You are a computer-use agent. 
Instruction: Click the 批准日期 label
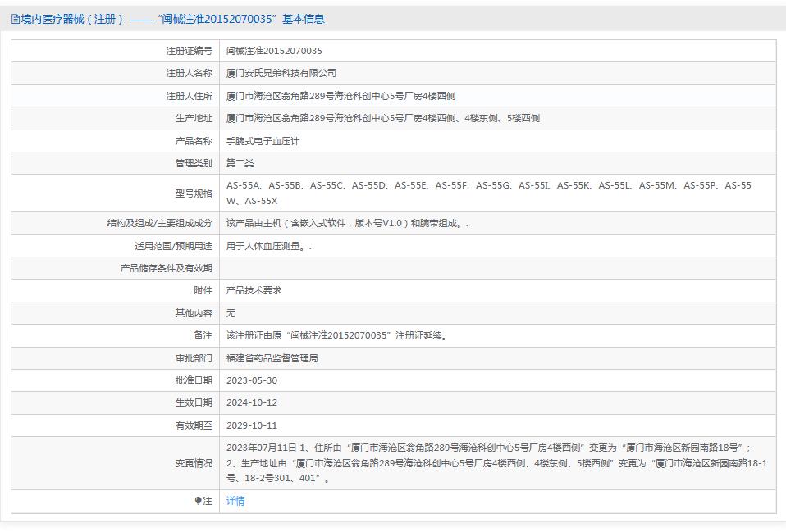194,380
